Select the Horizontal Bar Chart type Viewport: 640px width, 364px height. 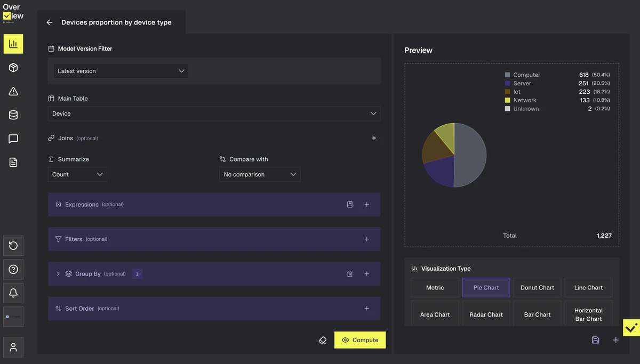coord(588,314)
